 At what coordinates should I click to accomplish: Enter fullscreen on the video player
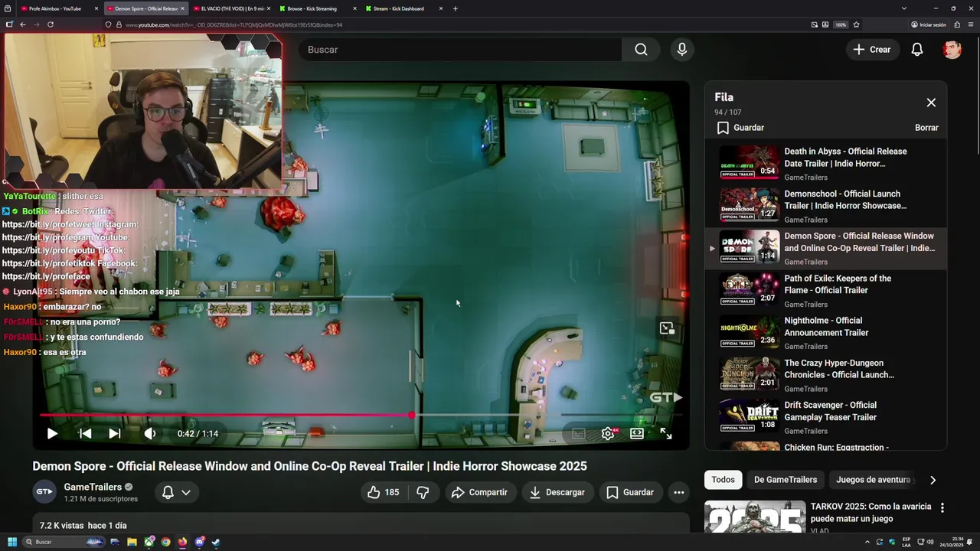[666, 433]
